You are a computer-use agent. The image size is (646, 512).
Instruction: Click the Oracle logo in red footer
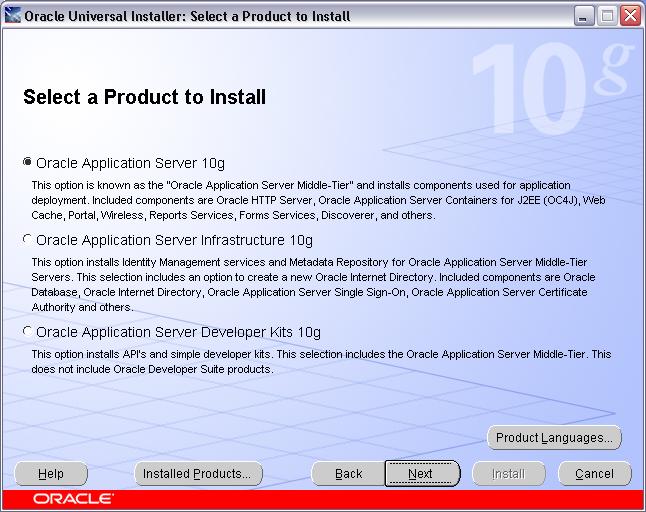pyautogui.click(x=72, y=498)
